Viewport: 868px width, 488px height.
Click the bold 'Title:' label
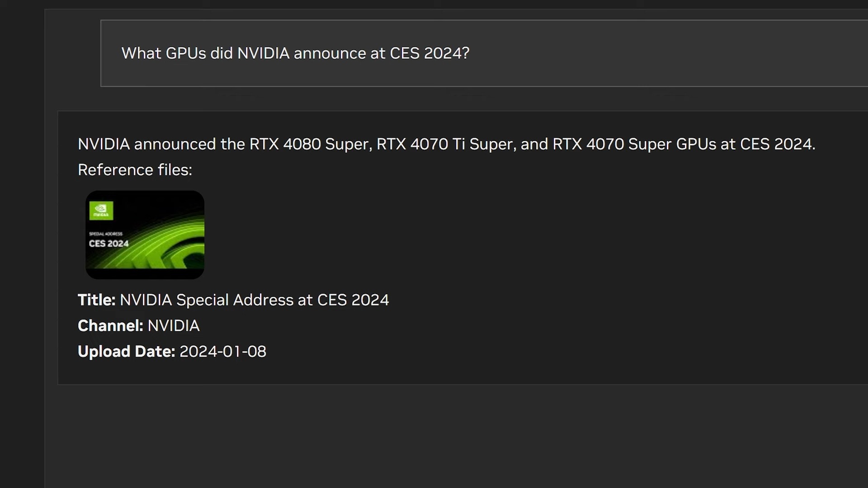click(x=96, y=300)
